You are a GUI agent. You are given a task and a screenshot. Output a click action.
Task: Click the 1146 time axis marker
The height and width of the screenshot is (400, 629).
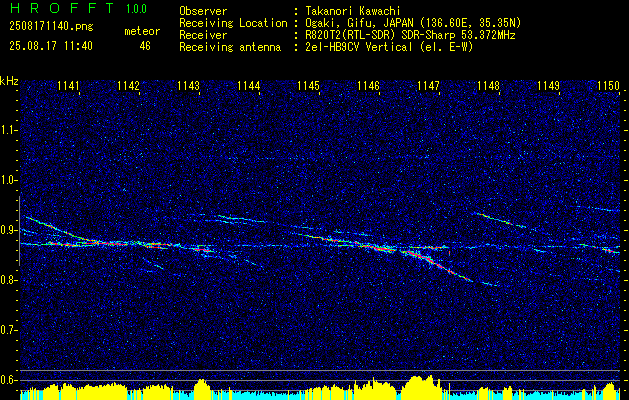click(x=369, y=86)
